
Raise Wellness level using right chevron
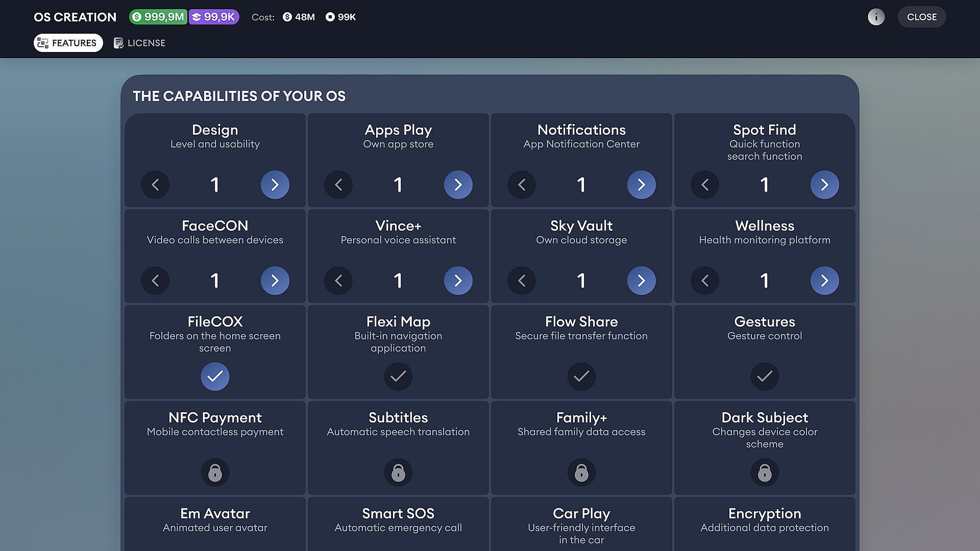[x=825, y=281]
